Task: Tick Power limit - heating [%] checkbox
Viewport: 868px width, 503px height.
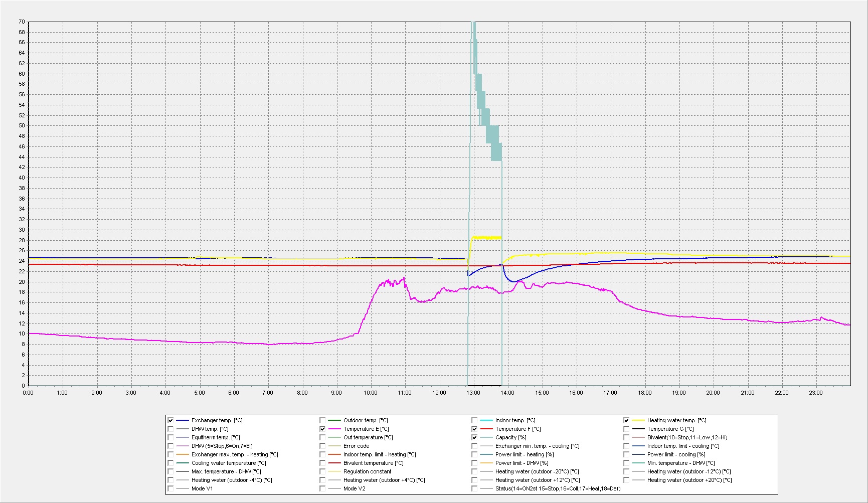Action: pos(474,454)
